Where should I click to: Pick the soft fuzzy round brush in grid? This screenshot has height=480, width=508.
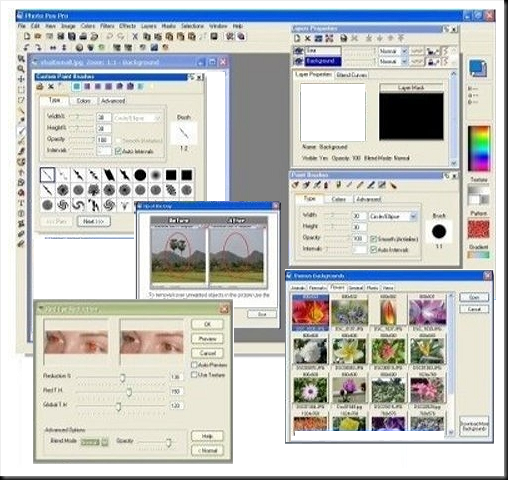[156, 175]
